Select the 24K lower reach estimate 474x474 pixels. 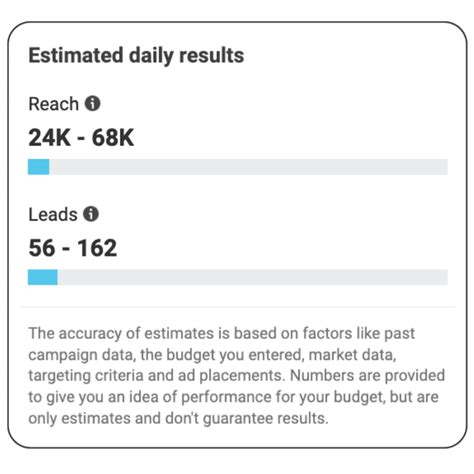(x=50, y=138)
